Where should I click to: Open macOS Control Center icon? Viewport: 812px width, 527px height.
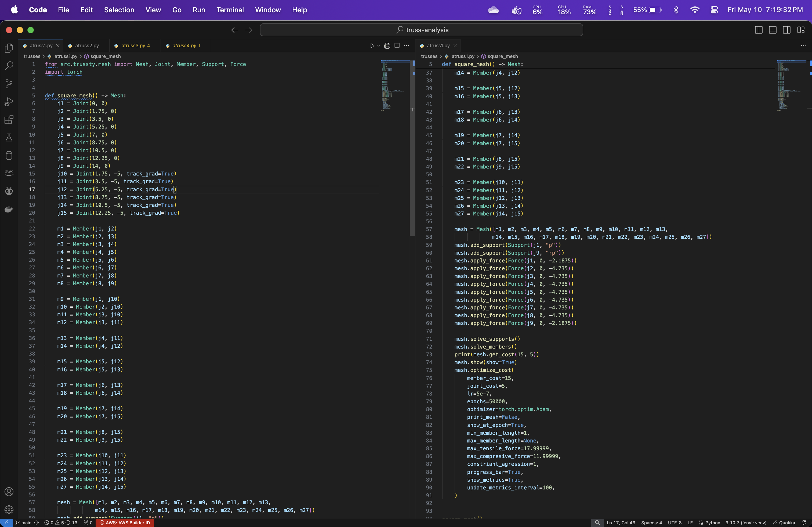pos(714,10)
